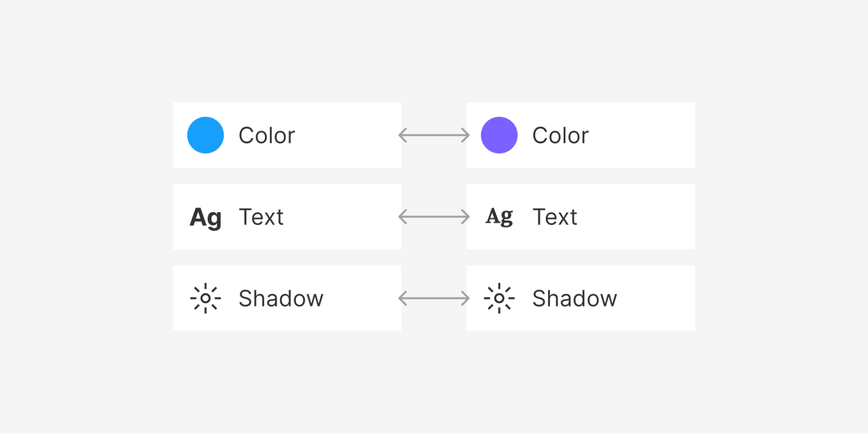Viewport: 868px width, 434px height.
Task: Click empty area of right Color card
Action: pyautogui.click(x=642, y=135)
